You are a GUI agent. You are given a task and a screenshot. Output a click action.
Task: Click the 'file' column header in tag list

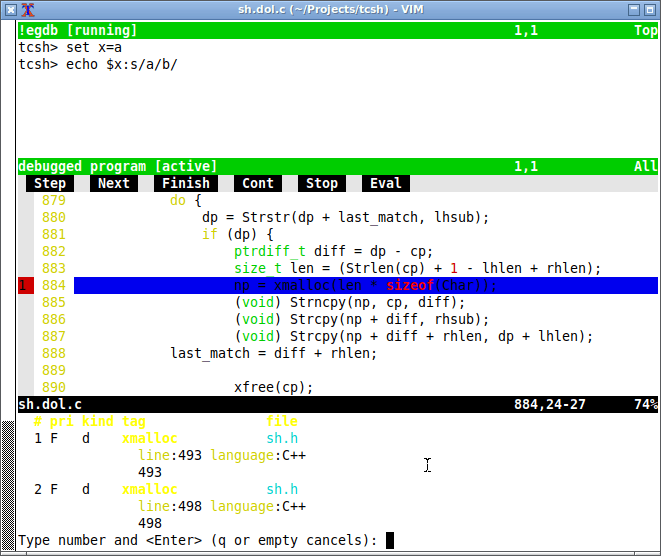(282, 421)
